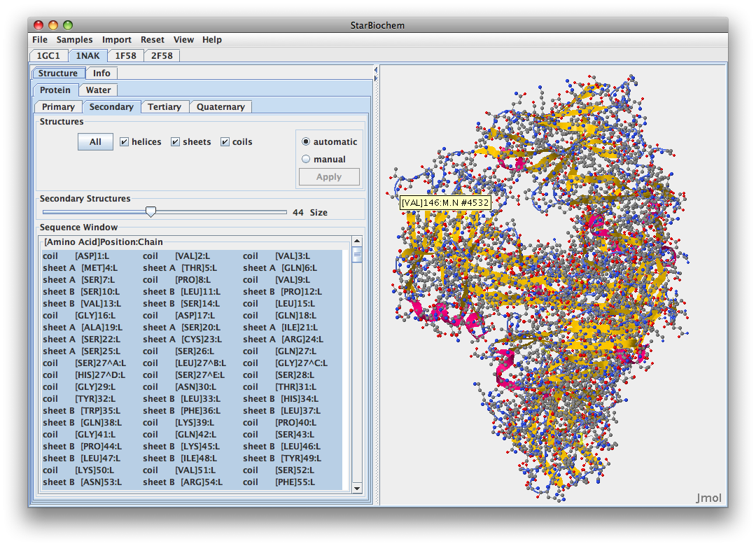Open the Samples menu
Screen dimensions: 756x546
74,40
